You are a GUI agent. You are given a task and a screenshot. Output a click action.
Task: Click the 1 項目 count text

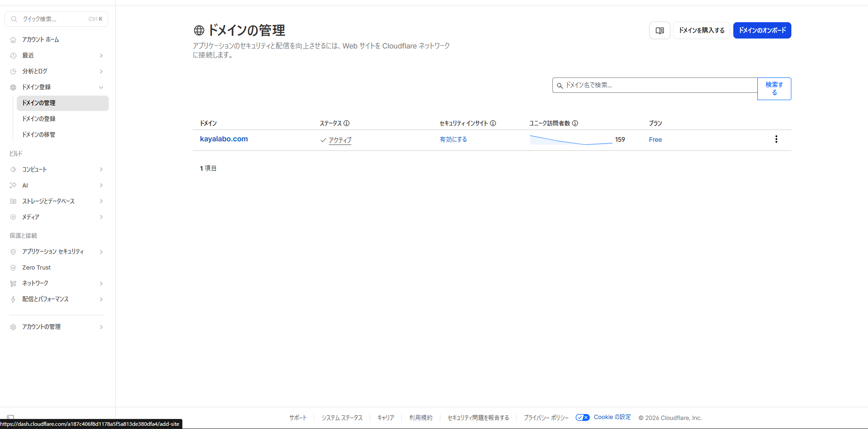tap(208, 169)
